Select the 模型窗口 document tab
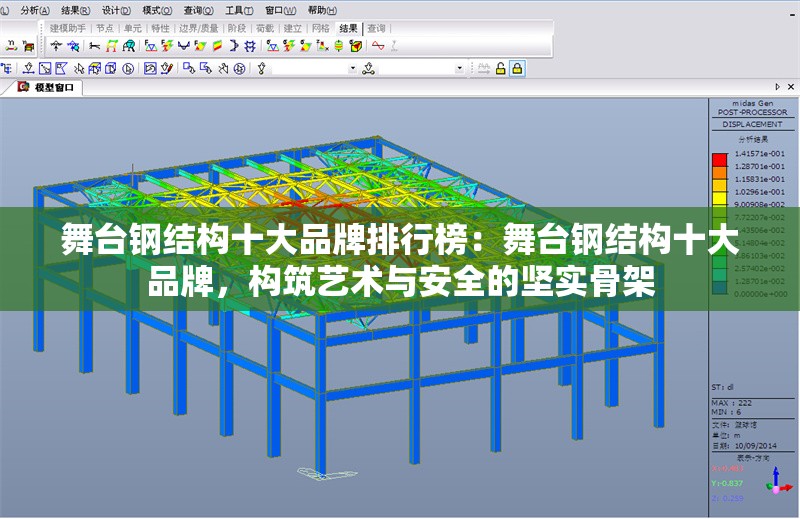 pyautogui.click(x=53, y=88)
